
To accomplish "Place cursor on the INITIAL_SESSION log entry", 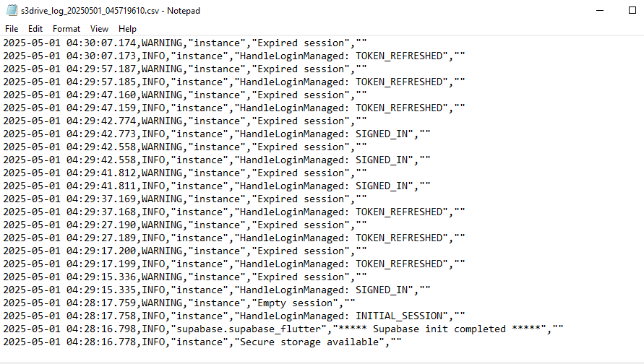I will pyautogui.click(x=234, y=316).
